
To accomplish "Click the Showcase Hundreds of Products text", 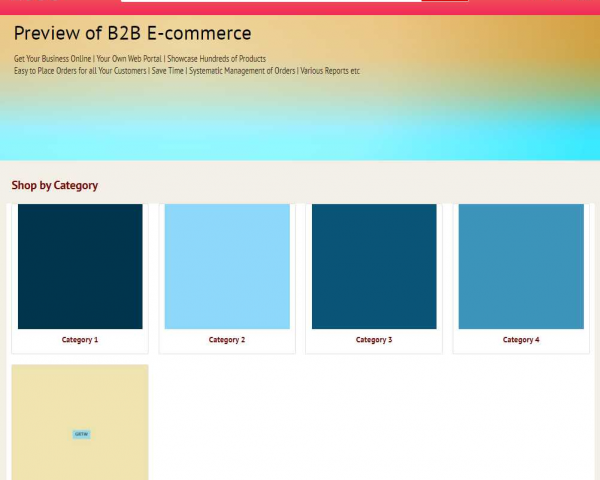I will [216, 59].
